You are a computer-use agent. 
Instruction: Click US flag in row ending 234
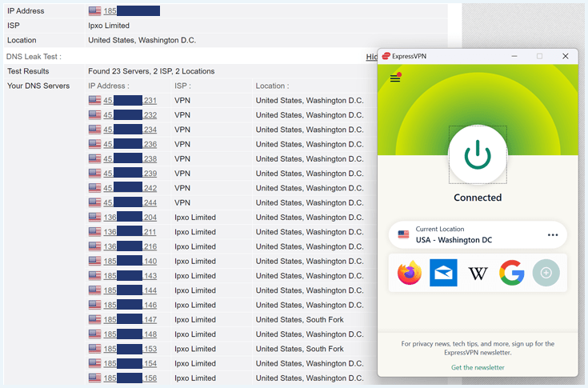(x=94, y=130)
